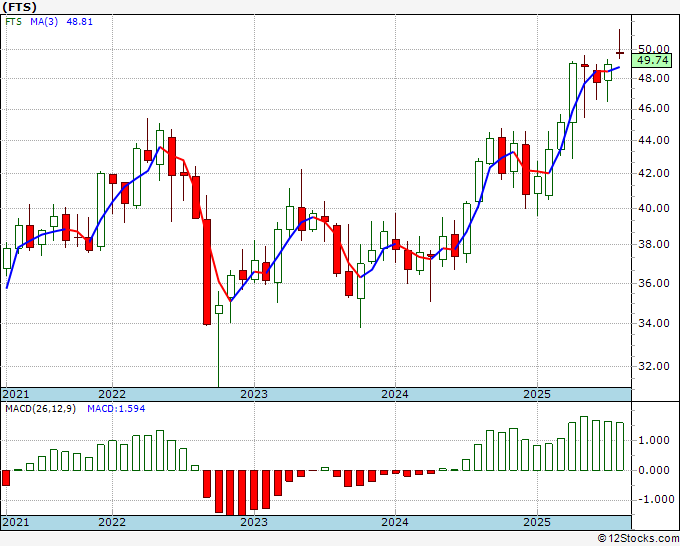The width and height of the screenshot is (680, 546).
Task: Click the 1.000 MACD axis label
Action: click(654, 441)
